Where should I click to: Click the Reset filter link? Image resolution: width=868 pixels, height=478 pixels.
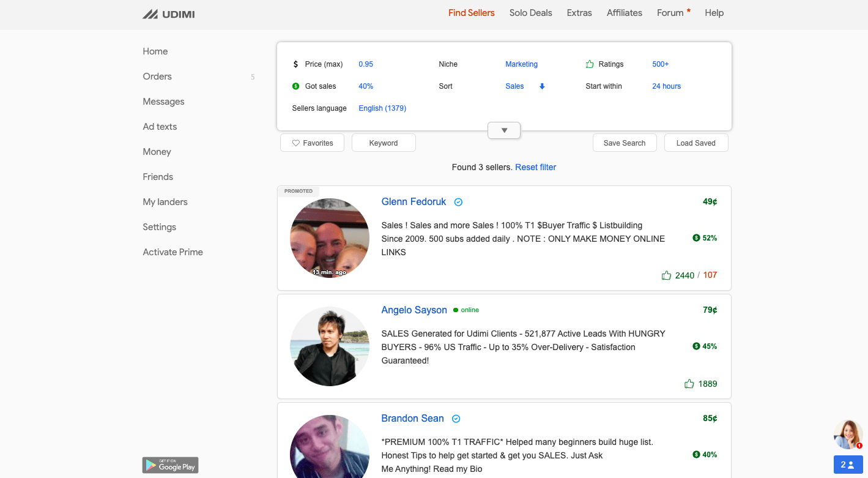coord(535,167)
